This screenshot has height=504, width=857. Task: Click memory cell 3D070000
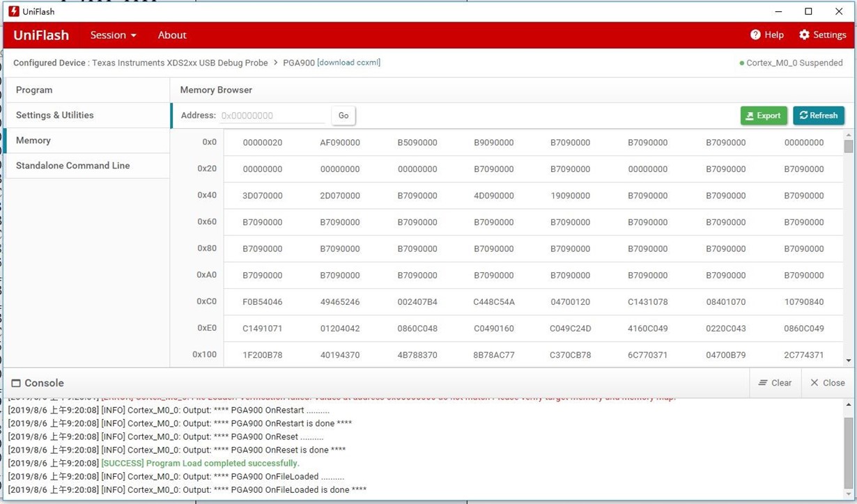(x=263, y=196)
